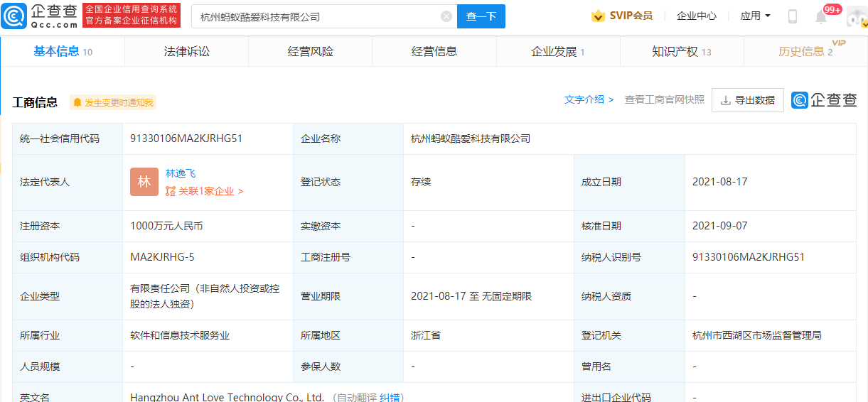Open the SVIP会员 crown icon

(599, 16)
